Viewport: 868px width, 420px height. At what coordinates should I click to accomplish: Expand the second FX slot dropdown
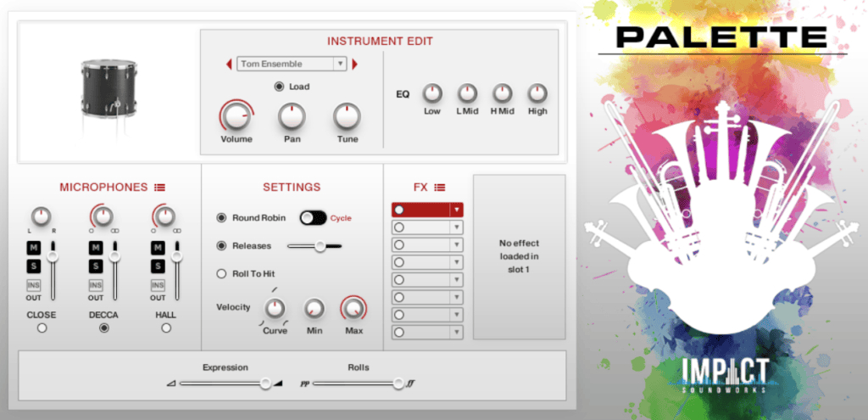[x=457, y=227]
